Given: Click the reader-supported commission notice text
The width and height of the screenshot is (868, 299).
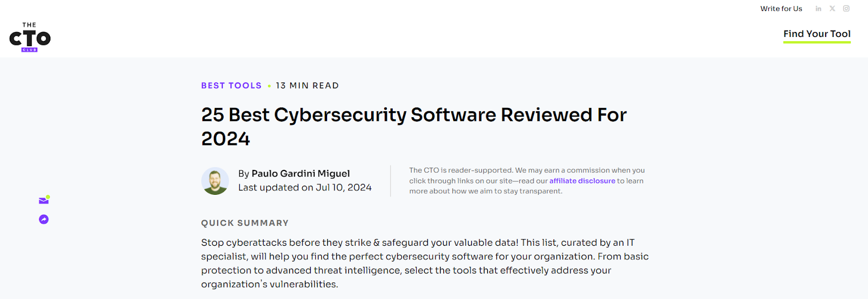Looking at the screenshot, I should (527, 181).
